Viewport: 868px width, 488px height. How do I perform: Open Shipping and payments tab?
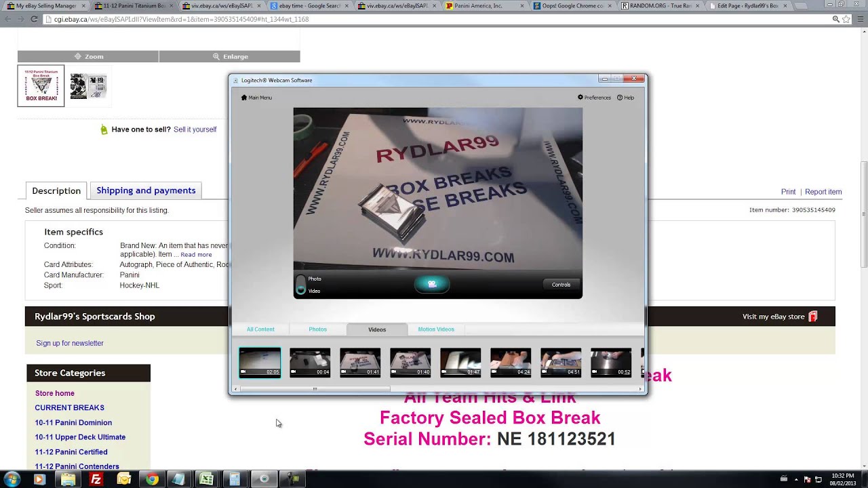tap(146, 190)
